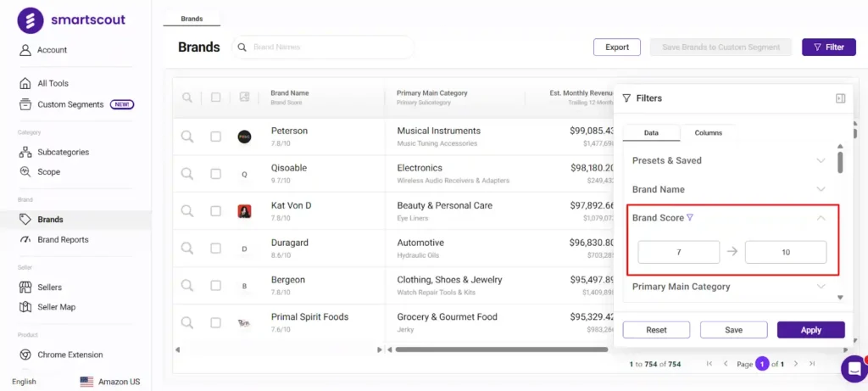Switch to the Columns tab
The height and width of the screenshot is (391, 868).
coord(708,133)
